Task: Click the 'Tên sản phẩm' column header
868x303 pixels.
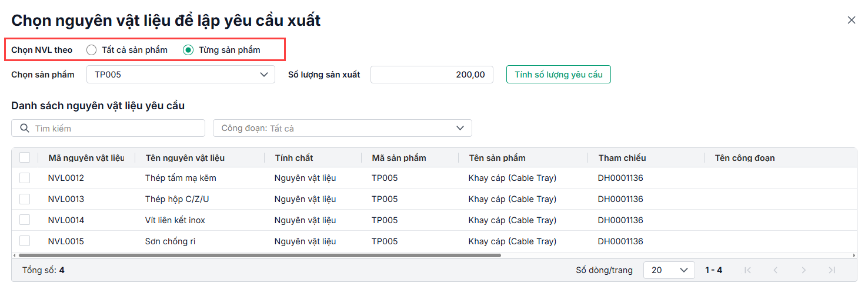Action: 497,158
